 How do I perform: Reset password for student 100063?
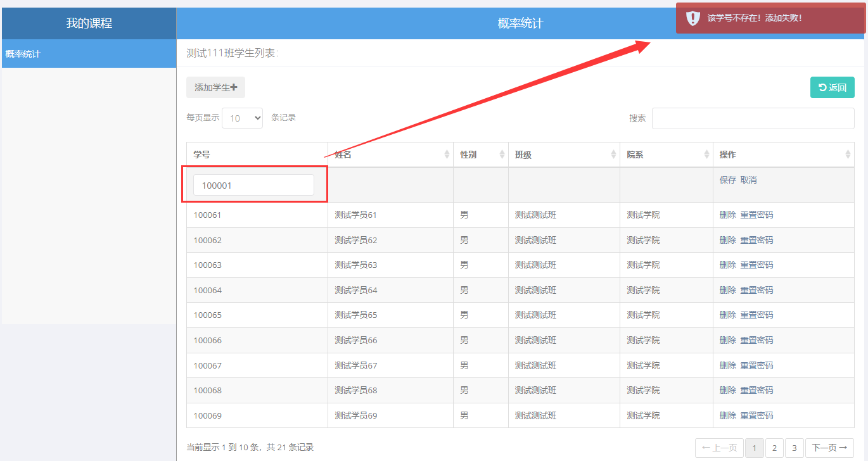click(x=757, y=265)
